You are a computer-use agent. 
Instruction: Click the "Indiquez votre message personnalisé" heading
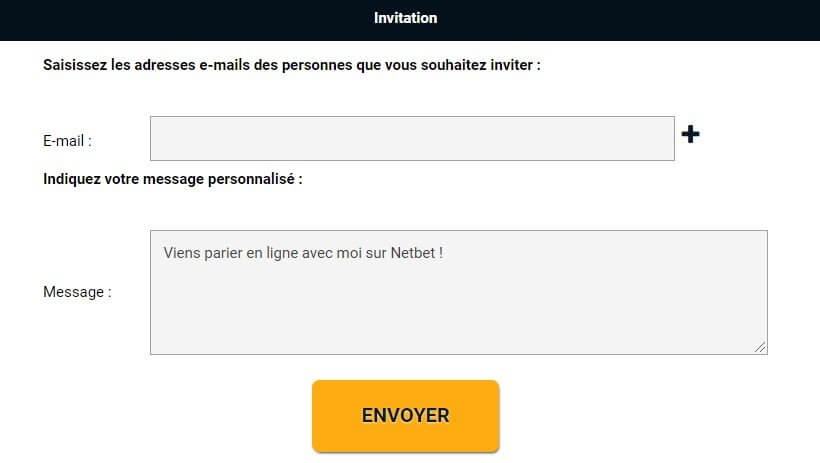pyautogui.click(x=172, y=179)
